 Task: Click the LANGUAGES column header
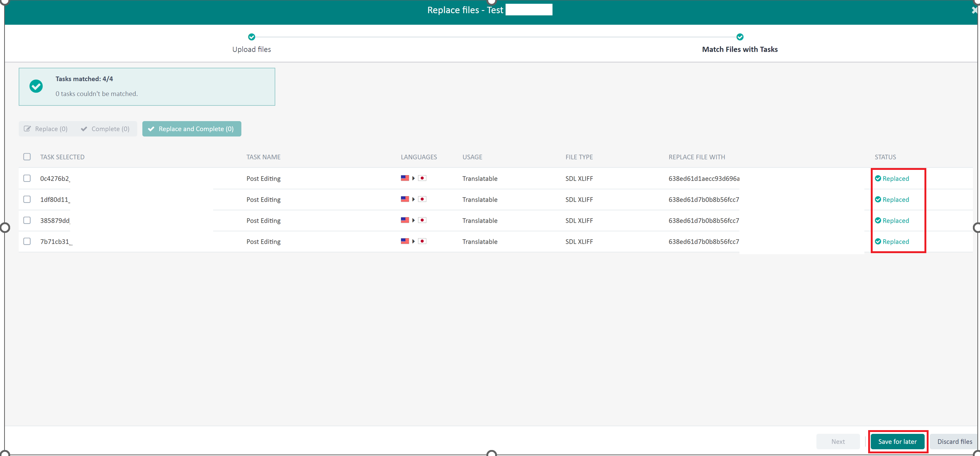418,157
